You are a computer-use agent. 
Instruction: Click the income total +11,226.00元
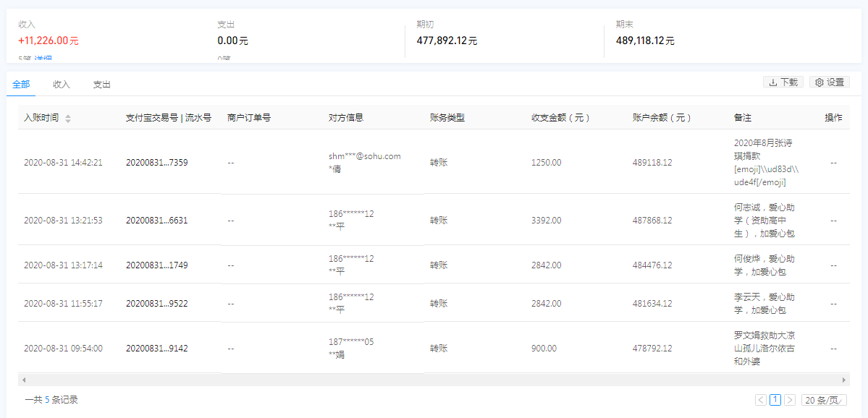tap(49, 41)
